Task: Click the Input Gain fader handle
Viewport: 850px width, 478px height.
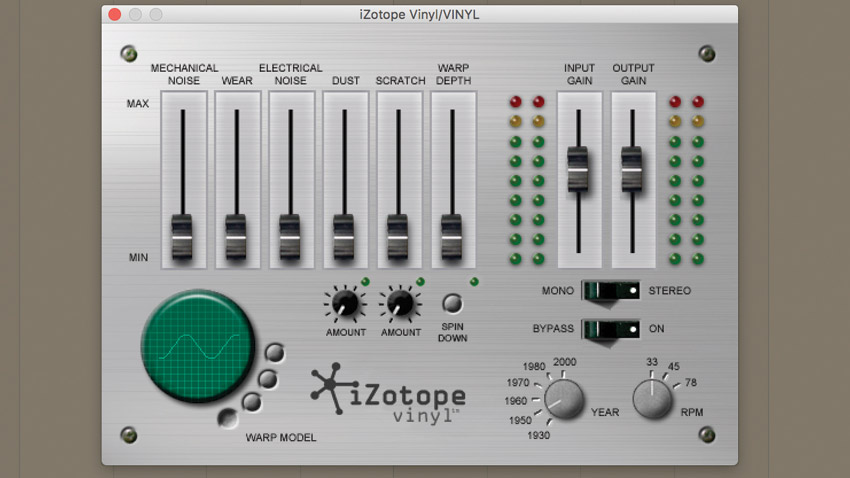Action: pos(578,169)
